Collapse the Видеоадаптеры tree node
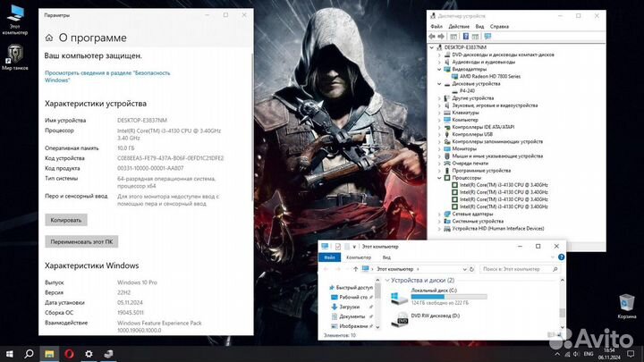 [437, 69]
